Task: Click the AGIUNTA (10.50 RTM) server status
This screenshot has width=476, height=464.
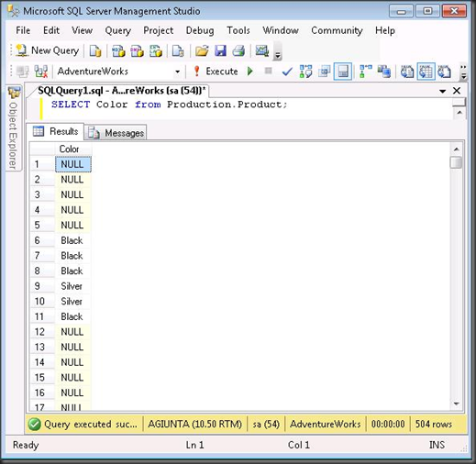Action: click(194, 425)
